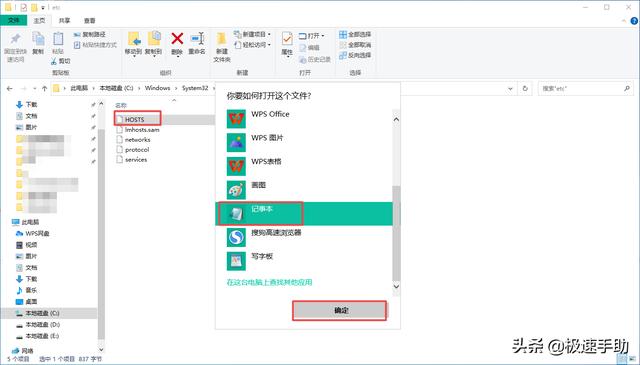Click the Up one level arrow
Screen dimensions: 640x365
coord(44,88)
